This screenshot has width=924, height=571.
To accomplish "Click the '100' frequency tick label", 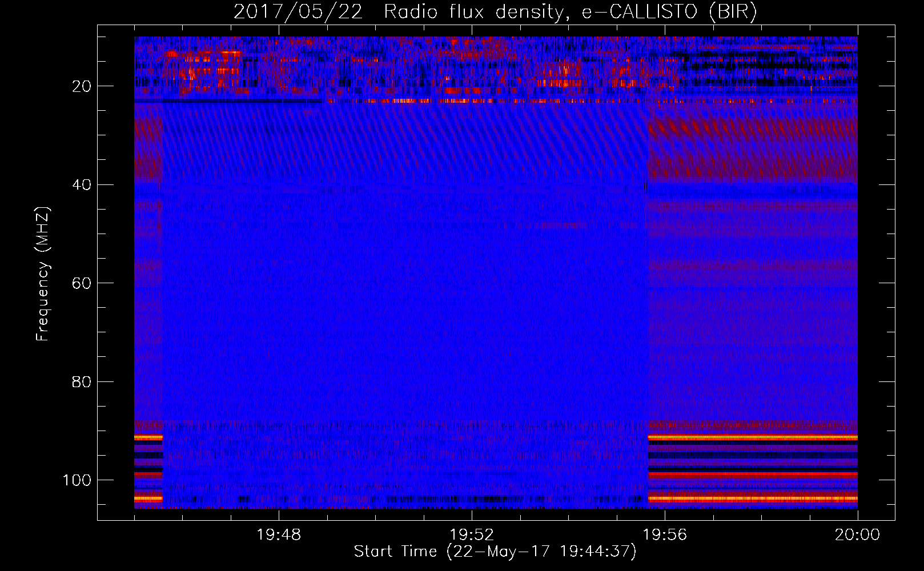I will click(77, 480).
